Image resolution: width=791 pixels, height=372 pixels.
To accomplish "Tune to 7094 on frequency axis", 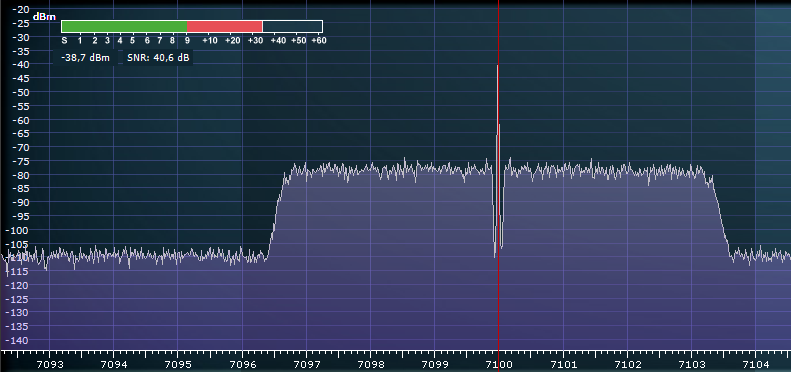I will pyautogui.click(x=114, y=364).
